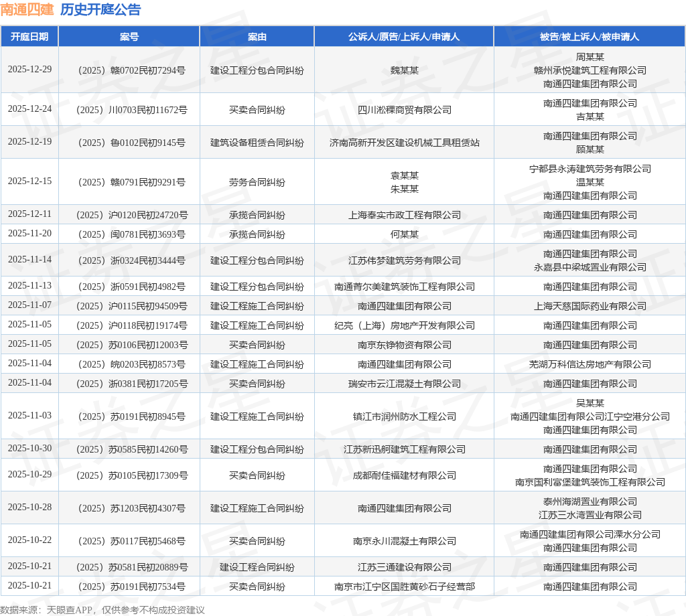Screen dimensions: 686x616
Task: Click case cause 建筑设备租赁合同纠纷
Action: point(257,143)
